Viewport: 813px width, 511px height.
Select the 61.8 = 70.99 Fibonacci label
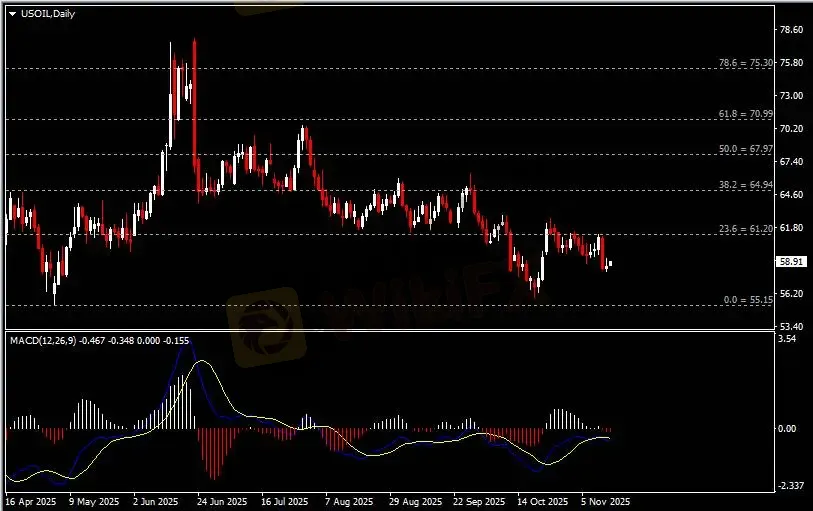point(745,114)
